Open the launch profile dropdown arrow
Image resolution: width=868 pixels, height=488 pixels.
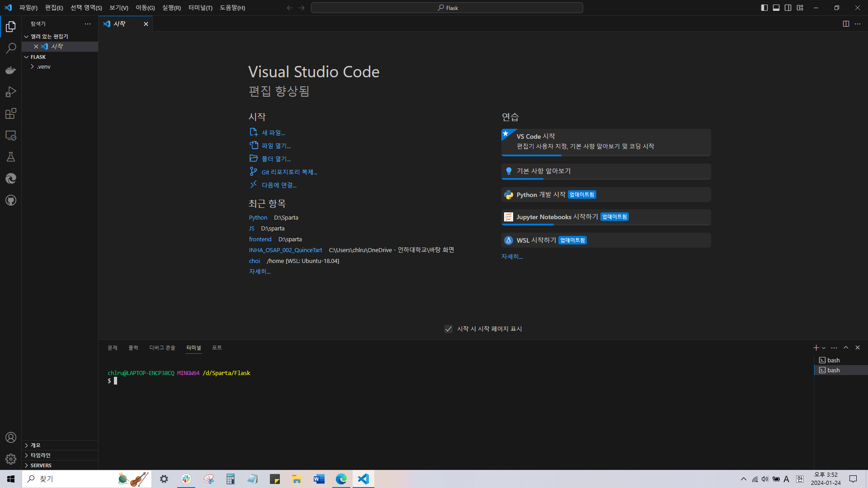tap(824, 348)
